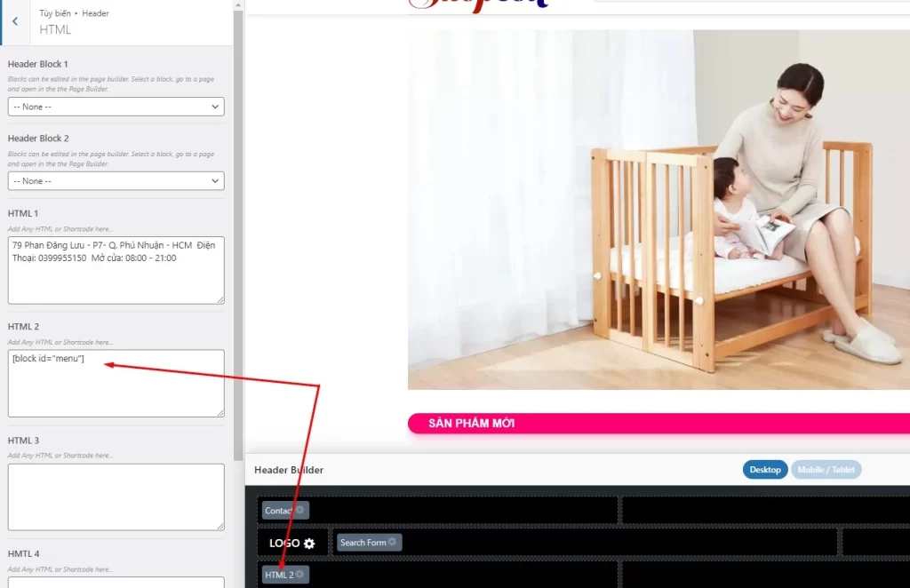Click gear icon next to LOGO
The height and width of the screenshot is (588, 910).
(x=309, y=543)
